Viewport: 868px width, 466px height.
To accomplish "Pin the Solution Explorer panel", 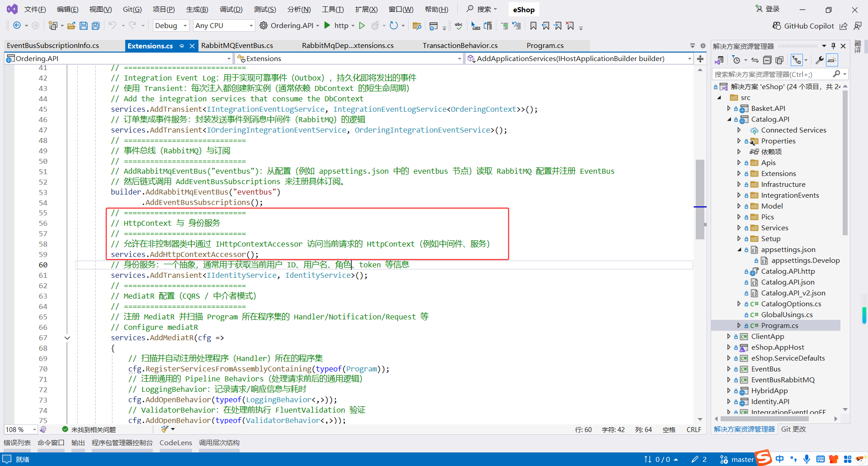I will pos(833,46).
